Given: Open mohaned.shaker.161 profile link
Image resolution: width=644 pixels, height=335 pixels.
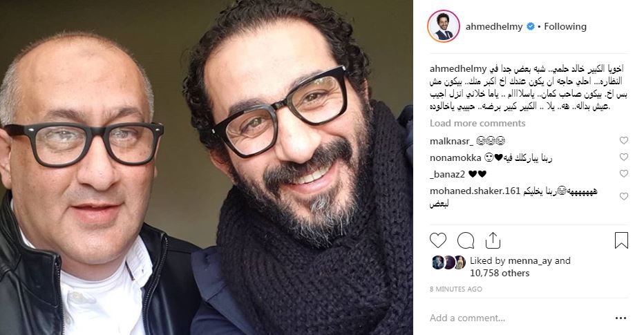Looking at the screenshot, I should coord(475,191).
